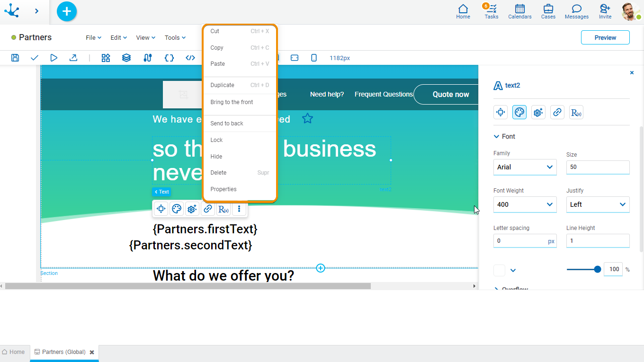This screenshot has width=644, height=362.
Task: Choose Lock from the context menu
Action: pyautogui.click(x=240, y=140)
